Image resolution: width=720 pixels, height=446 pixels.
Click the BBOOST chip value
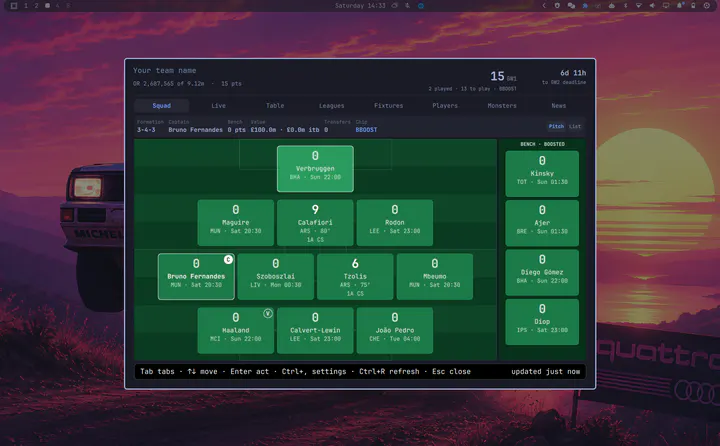click(x=366, y=130)
